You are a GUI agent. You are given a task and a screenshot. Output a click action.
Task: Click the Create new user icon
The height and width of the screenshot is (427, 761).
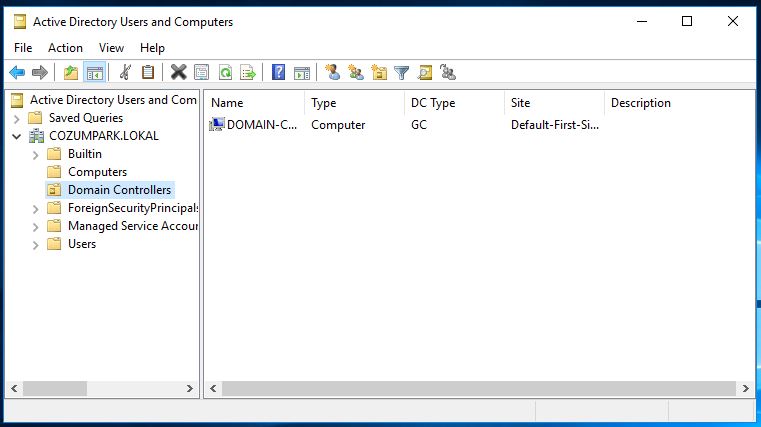point(333,72)
